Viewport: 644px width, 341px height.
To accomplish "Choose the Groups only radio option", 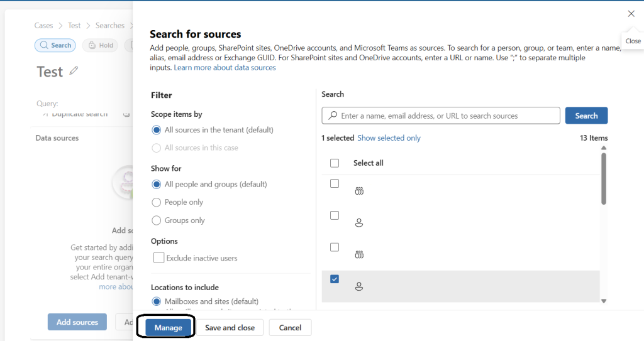I will 157,220.
